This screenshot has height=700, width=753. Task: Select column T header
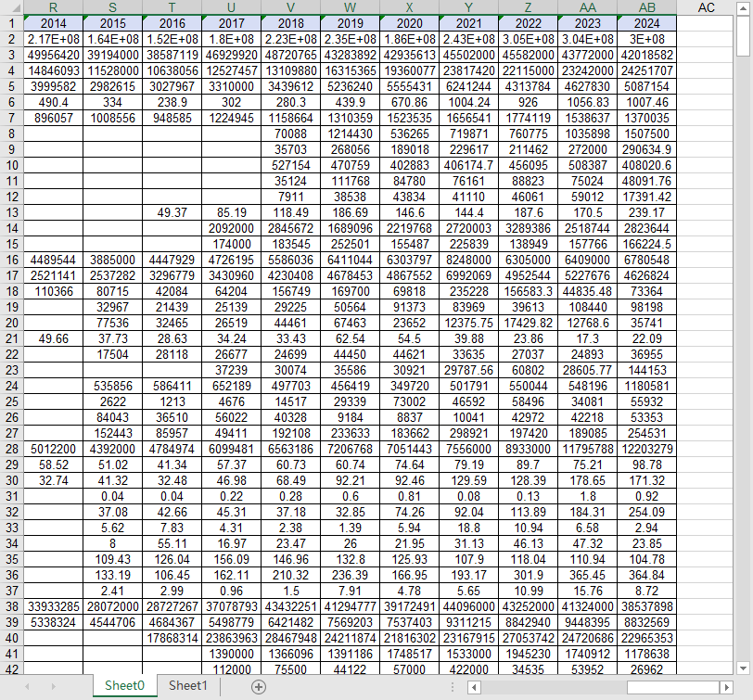click(x=172, y=7)
